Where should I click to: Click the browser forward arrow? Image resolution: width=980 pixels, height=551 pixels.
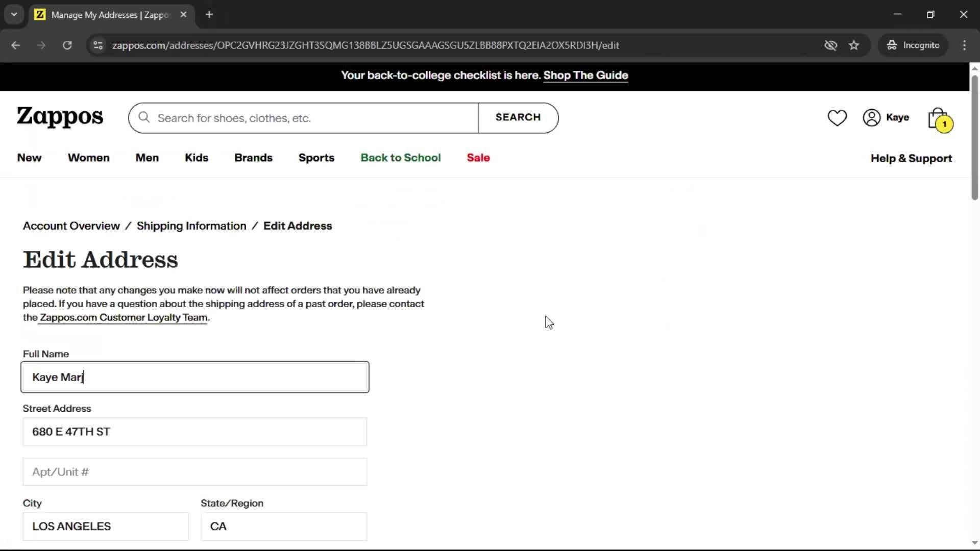click(x=41, y=45)
